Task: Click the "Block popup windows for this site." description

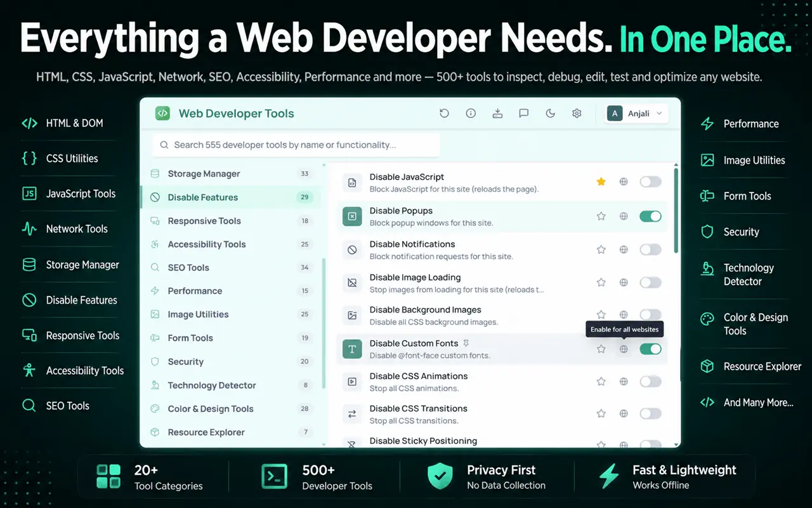Action: click(431, 223)
